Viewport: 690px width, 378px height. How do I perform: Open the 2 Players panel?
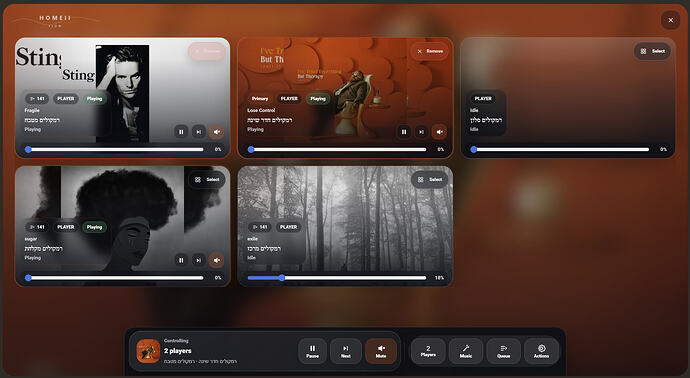pyautogui.click(x=428, y=351)
